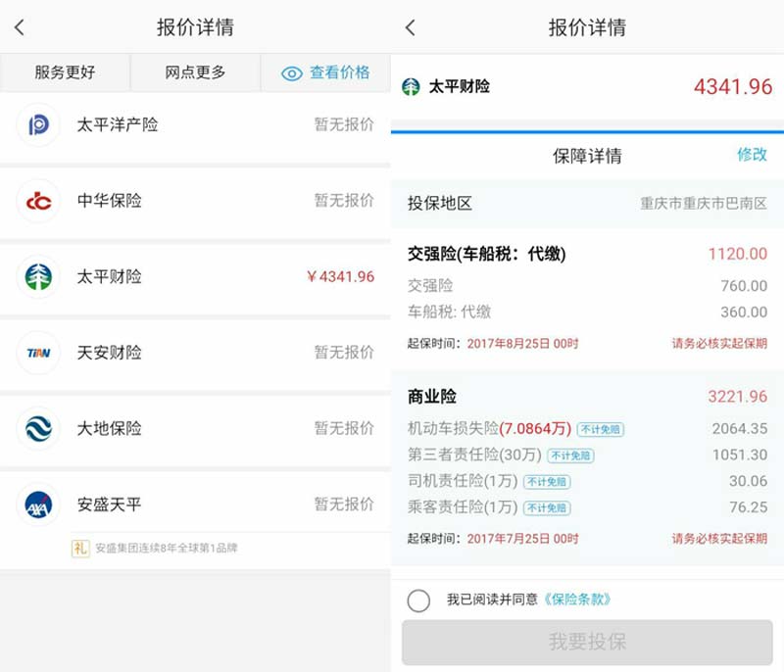Open the ¥4341.96 quote in list
Image resolution: width=784 pixels, height=672 pixels.
[340, 277]
